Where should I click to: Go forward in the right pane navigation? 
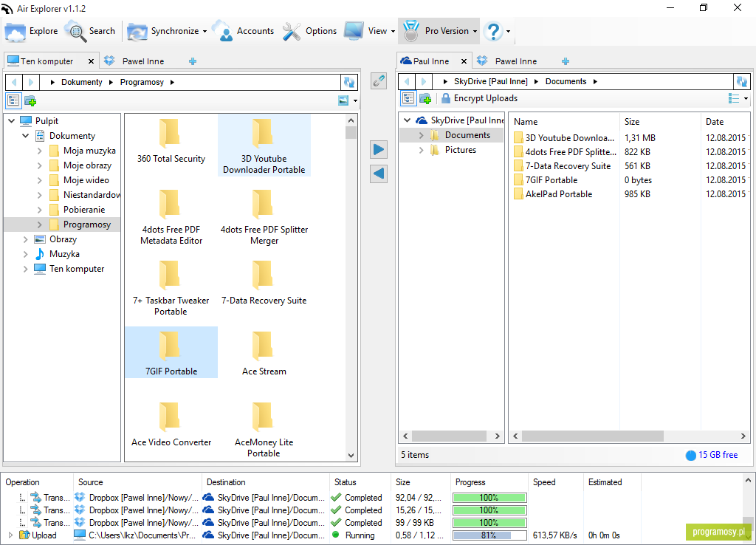(423, 81)
